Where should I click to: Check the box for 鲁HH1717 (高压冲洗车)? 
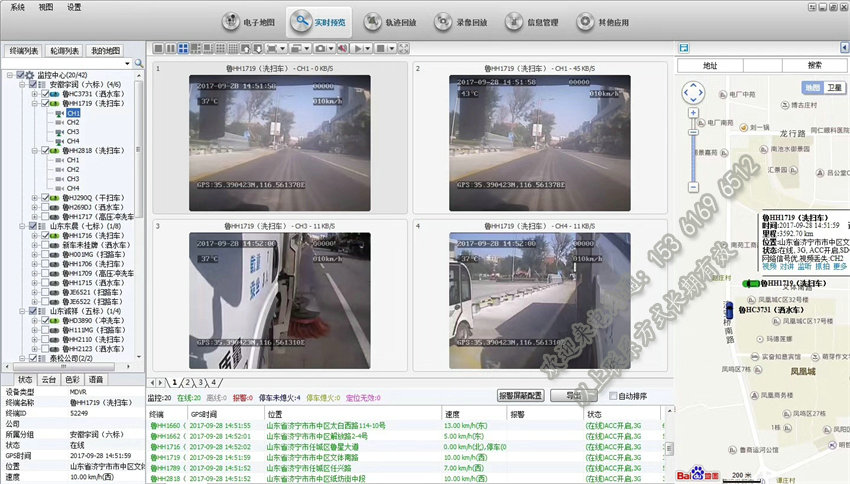[x=46, y=216]
